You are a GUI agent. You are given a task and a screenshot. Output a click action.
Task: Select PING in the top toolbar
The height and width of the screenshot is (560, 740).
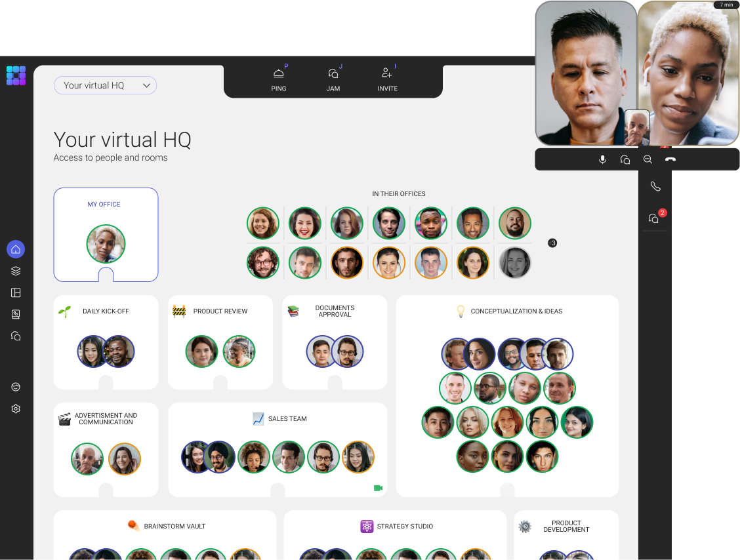coord(279,79)
